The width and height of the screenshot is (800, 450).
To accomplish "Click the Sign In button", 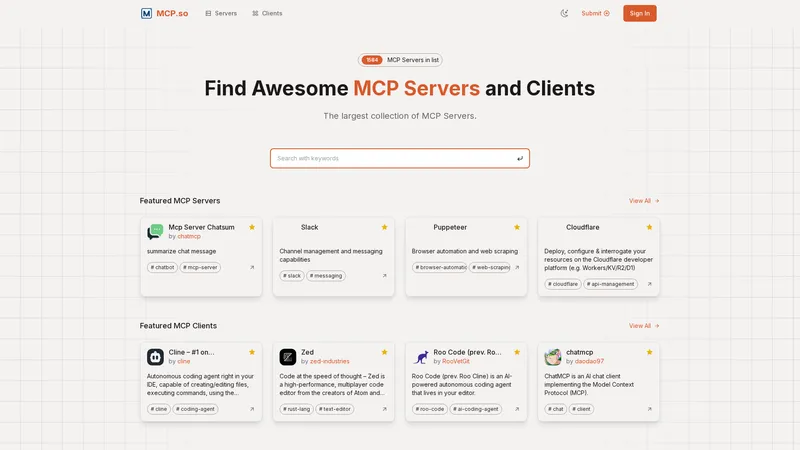I will (640, 13).
